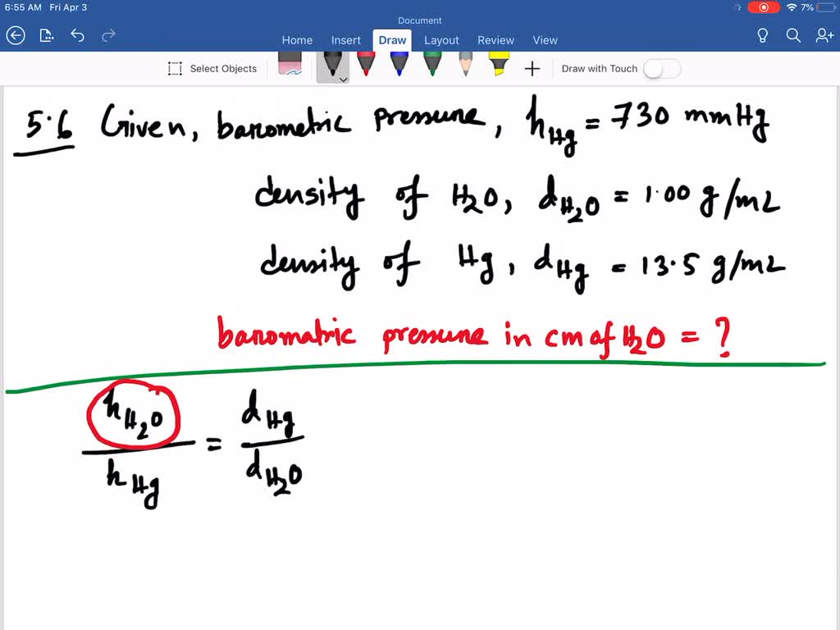Add a new pen with the plus icon
The height and width of the screenshot is (630, 840).
point(532,69)
